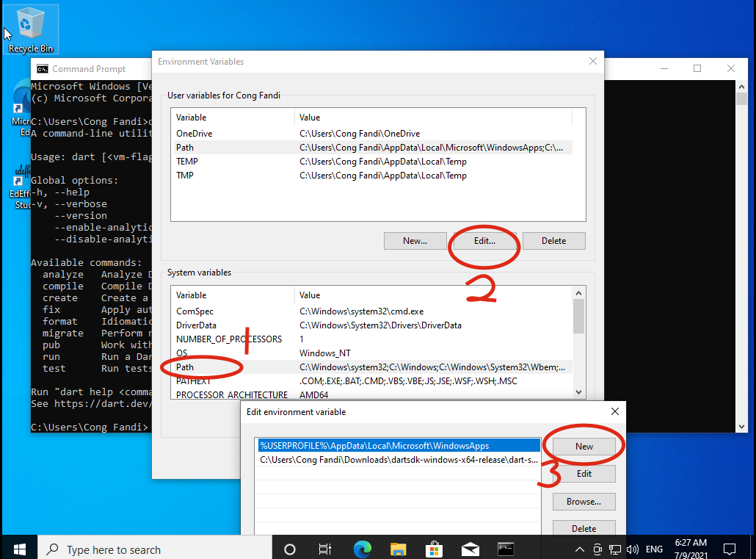756x559 pixels.
Task: Click system variables scrollbar down arrow
Action: (x=578, y=392)
